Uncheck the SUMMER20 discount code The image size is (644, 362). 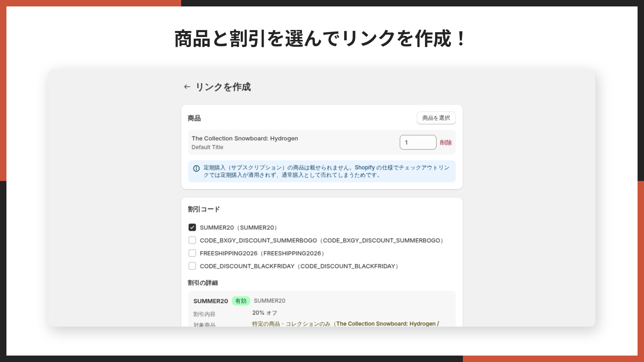[x=192, y=227]
